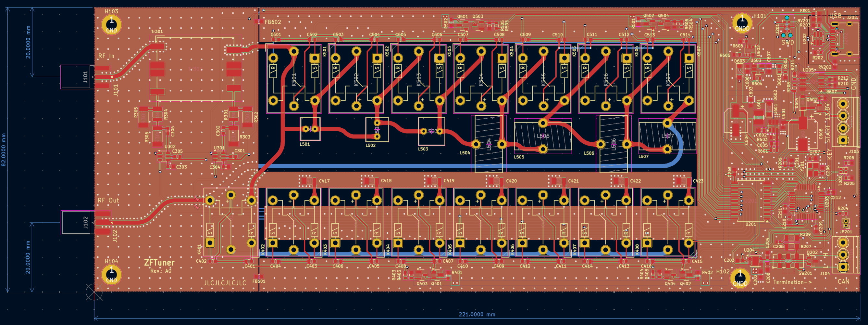Click the CAN connector label
This screenshot has width=868, height=325.
[843, 281]
